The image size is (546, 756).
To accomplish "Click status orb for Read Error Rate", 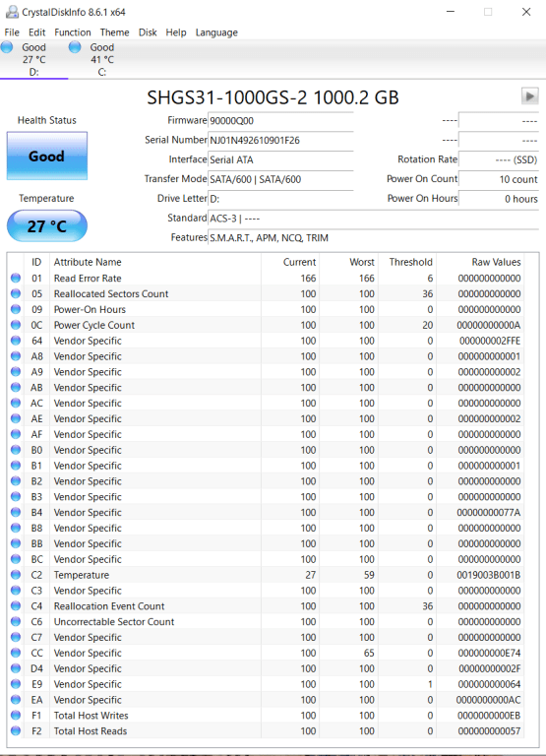I will (x=16, y=278).
